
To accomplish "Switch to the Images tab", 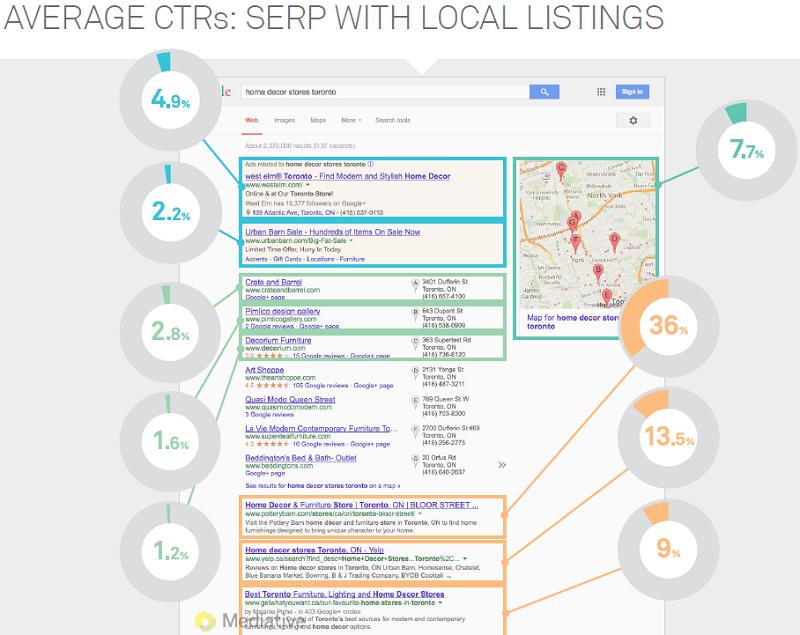I will coord(285,120).
